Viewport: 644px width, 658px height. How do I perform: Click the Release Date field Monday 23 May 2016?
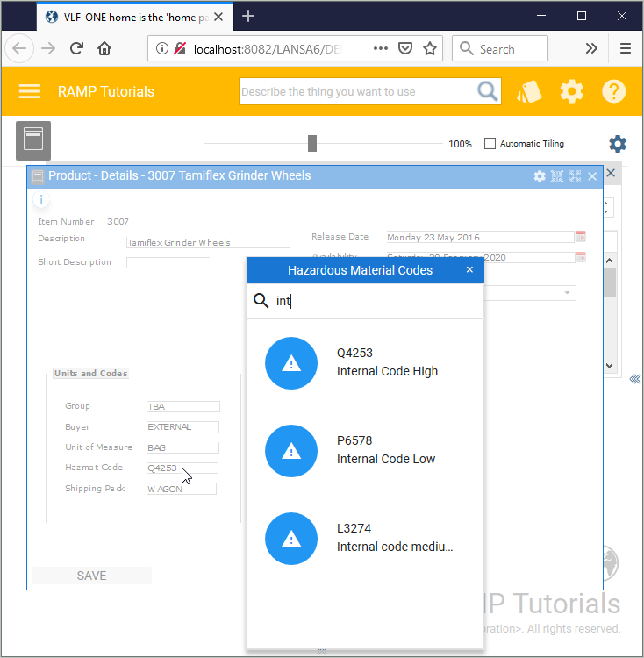coord(480,237)
